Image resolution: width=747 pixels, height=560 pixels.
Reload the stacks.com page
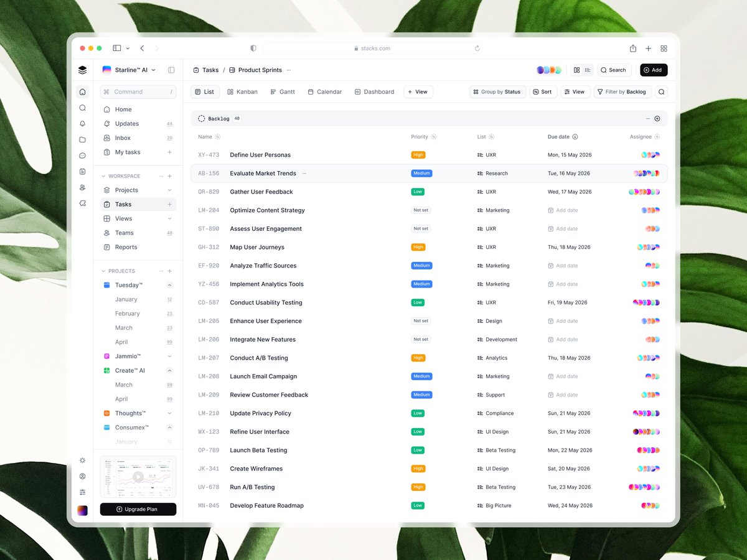tap(477, 49)
